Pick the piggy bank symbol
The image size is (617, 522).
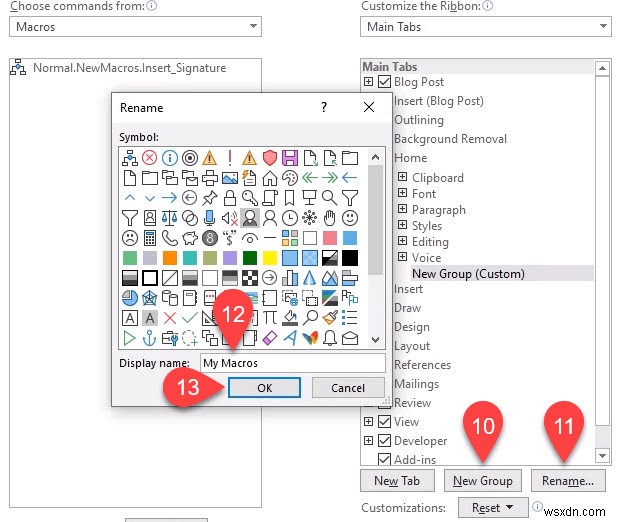point(190,238)
